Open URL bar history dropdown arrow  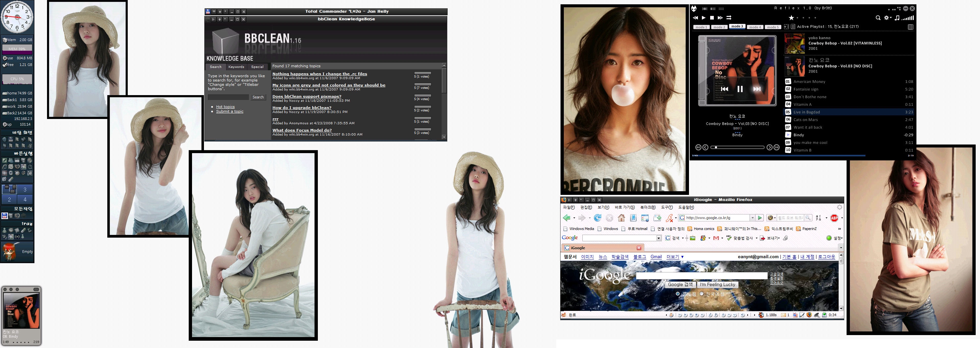coord(752,218)
